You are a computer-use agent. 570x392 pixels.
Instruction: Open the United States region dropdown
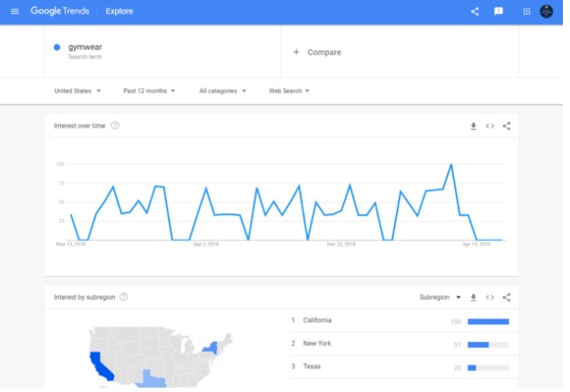click(77, 91)
